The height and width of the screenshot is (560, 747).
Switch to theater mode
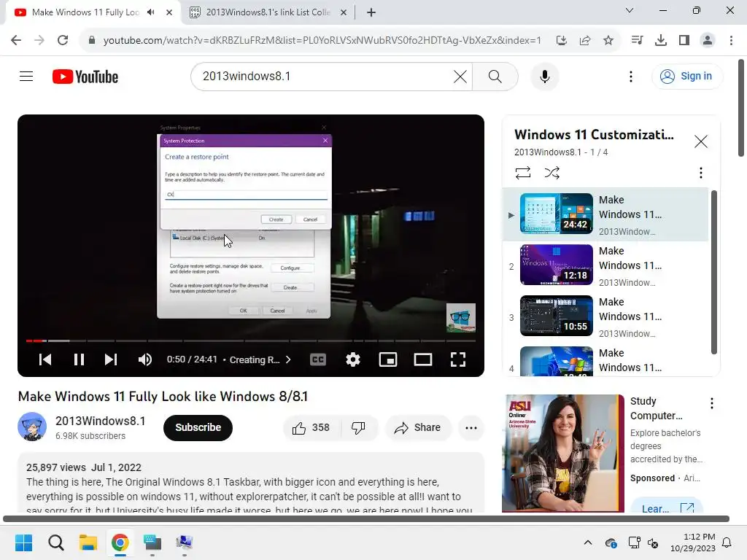tap(423, 359)
